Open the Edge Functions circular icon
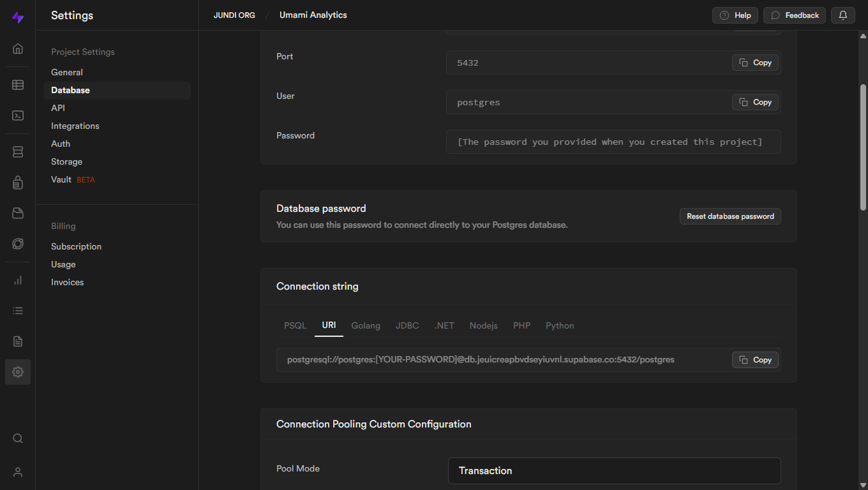Screen dimensions: 868x490 18,244
